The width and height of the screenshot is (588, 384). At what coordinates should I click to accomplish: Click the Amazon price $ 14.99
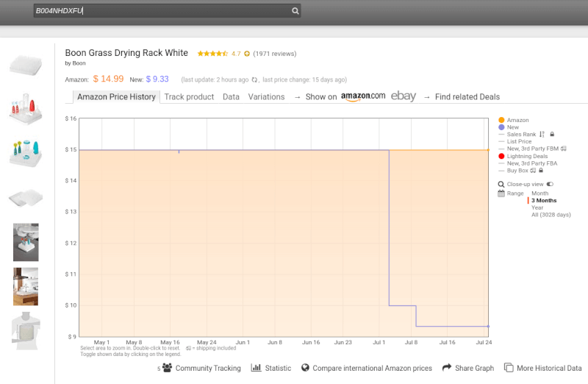click(108, 79)
